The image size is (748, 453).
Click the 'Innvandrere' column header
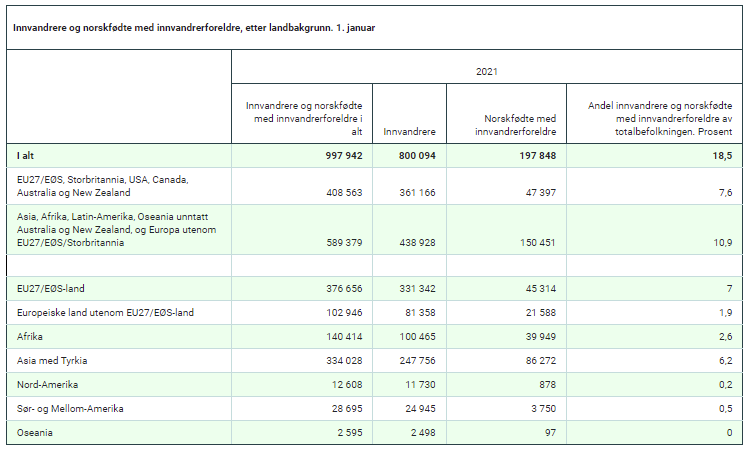410,130
